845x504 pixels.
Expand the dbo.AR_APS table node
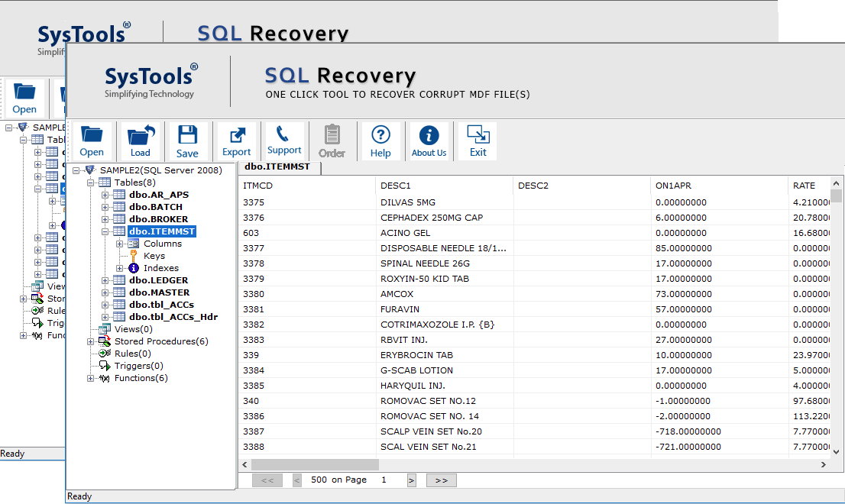pyautogui.click(x=105, y=195)
